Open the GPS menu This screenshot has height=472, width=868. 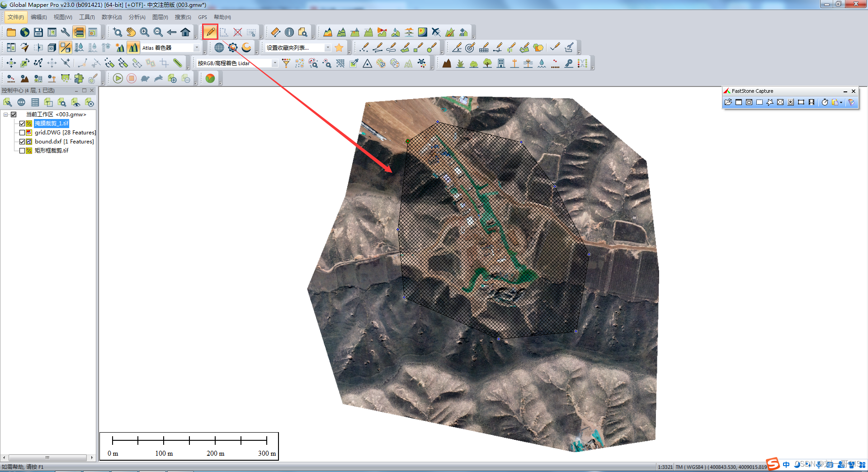[203, 17]
